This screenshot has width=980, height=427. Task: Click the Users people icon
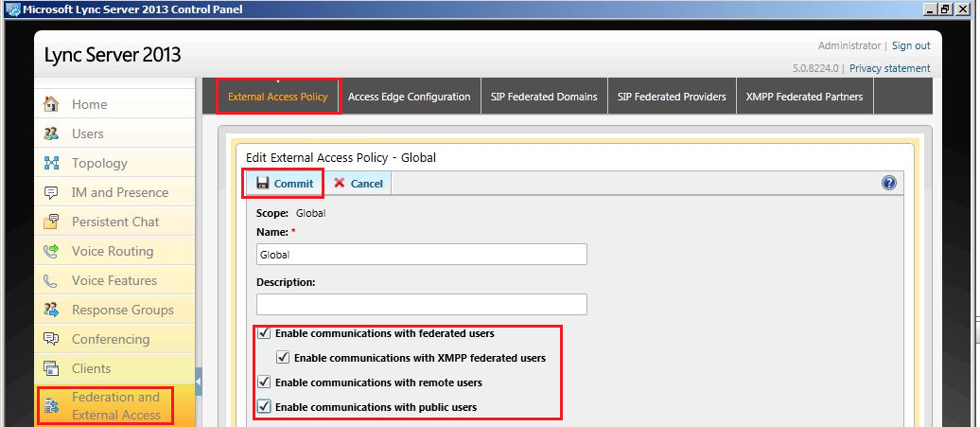tap(51, 133)
